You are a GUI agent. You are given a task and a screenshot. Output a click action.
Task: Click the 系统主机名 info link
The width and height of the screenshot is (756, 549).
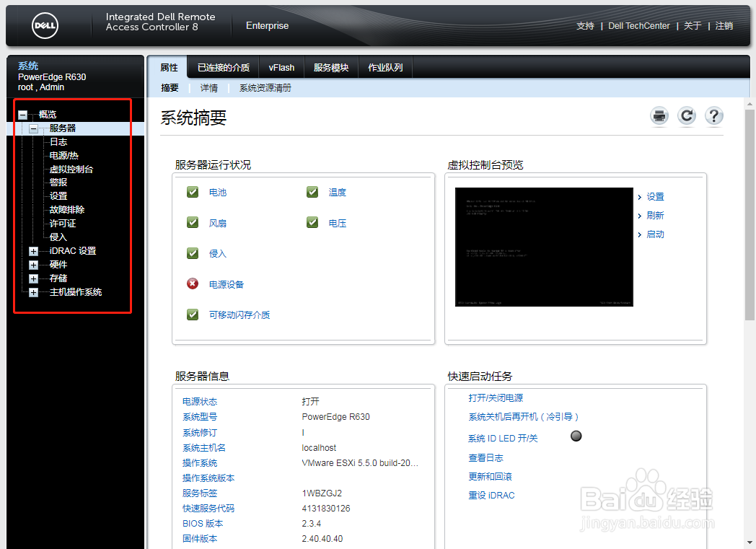pos(204,448)
